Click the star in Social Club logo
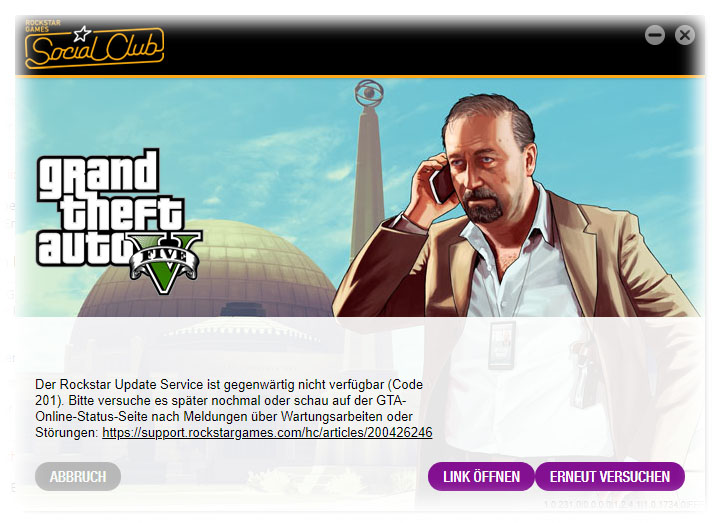The image size is (720, 523). pyautogui.click(x=82, y=34)
